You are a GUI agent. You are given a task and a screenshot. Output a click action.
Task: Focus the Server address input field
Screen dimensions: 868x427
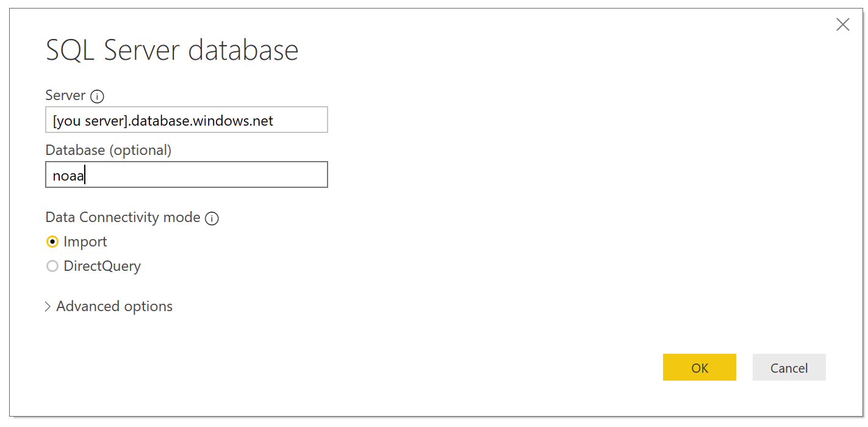point(186,120)
